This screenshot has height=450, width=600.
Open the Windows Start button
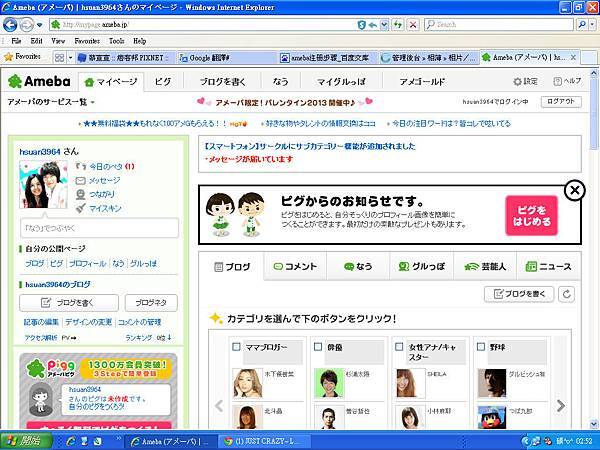(26, 440)
